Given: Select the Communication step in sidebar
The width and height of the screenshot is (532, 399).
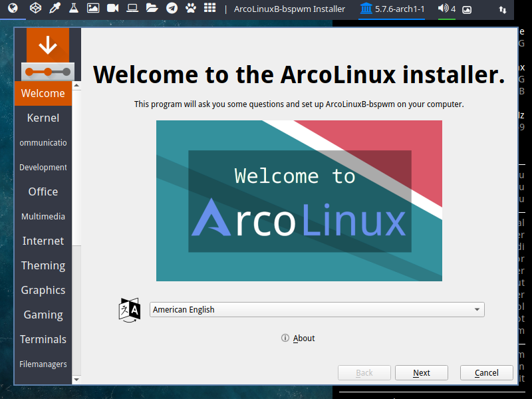Looking at the screenshot, I should (x=43, y=142).
